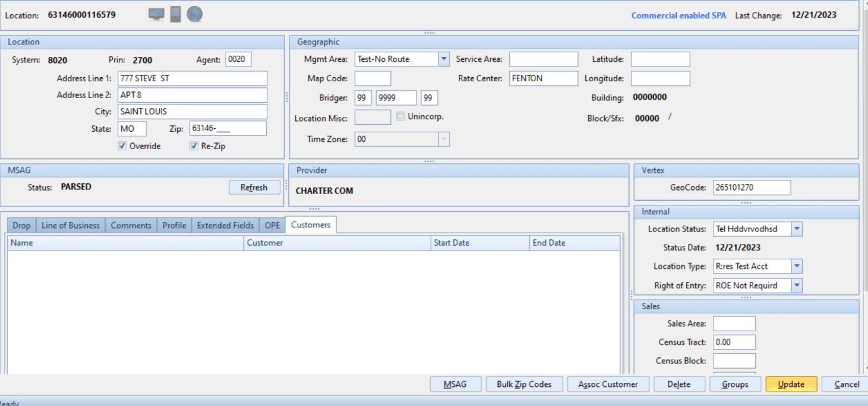Viewport: 868px width, 406px height.
Task: Expand the Right of Entry dropdown
Action: [797, 286]
